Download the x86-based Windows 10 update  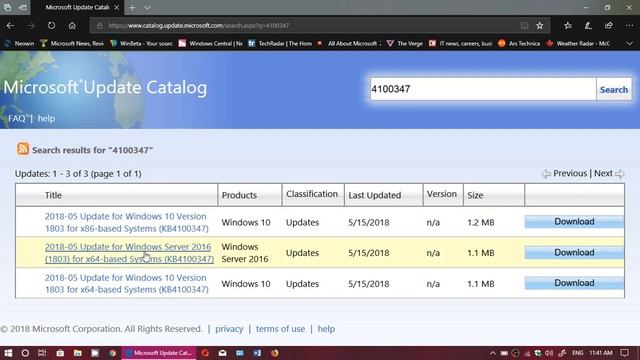[574, 222]
